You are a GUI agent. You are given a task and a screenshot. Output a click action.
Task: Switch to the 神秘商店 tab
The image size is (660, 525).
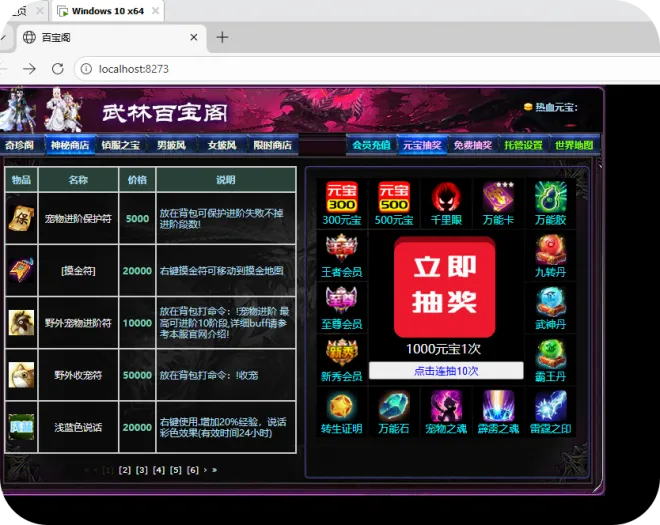click(x=70, y=145)
